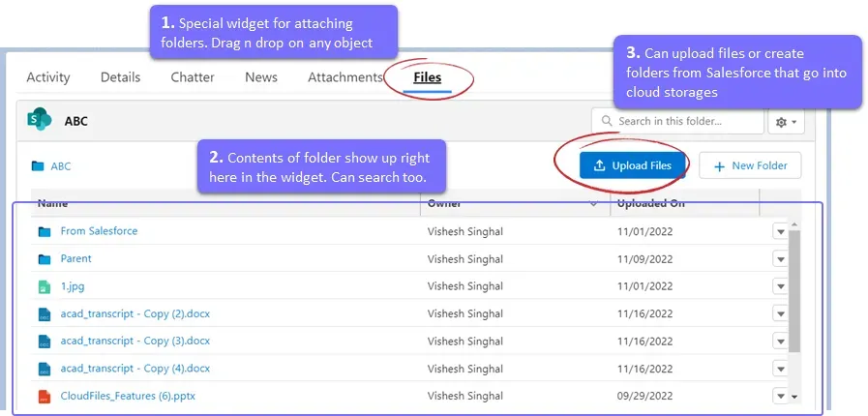The height and width of the screenshot is (416, 868).
Task: Open row menu for CloudFiles_Features (6).pptx
Action: (781, 396)
